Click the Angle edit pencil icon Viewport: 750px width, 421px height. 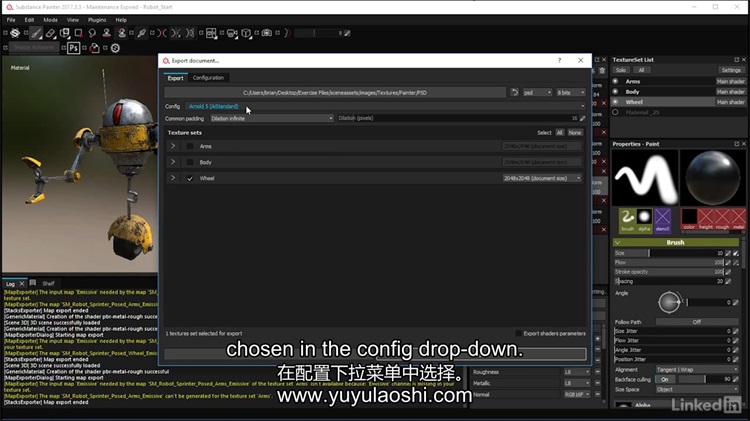736,302
